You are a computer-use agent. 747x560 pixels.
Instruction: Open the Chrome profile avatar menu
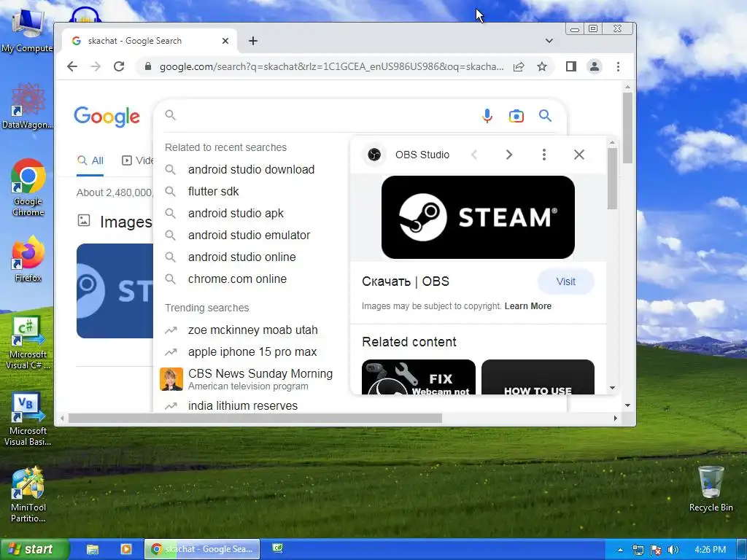[595, 66]
